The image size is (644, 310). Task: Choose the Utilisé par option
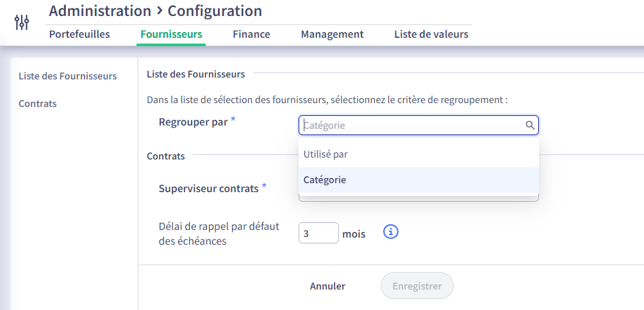pos(418,154)
